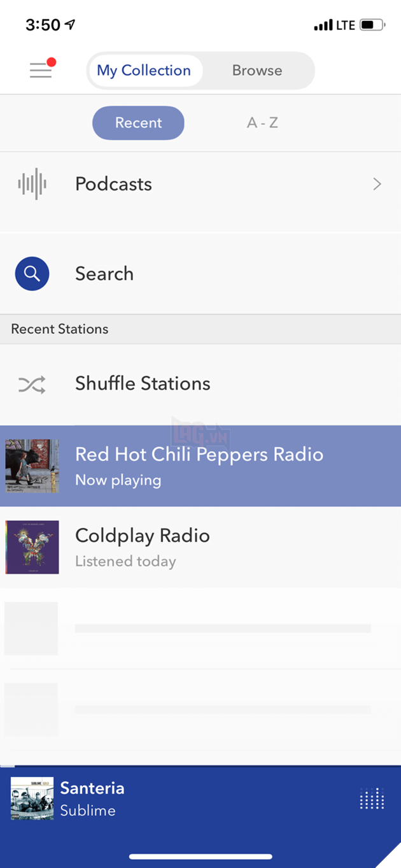Expand Podcasts using the right chevron
Viewport: 401px width, 868px height.
pos(377,184)
